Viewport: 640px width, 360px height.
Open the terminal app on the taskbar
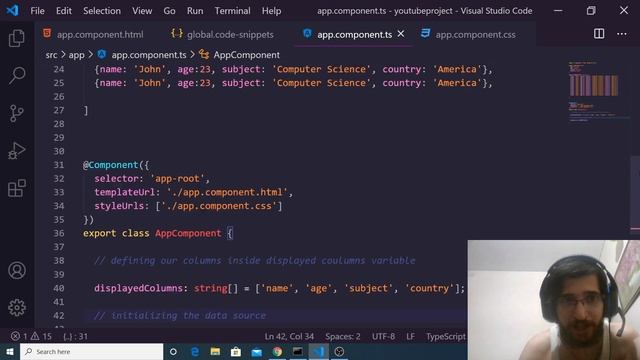(298, 351)
